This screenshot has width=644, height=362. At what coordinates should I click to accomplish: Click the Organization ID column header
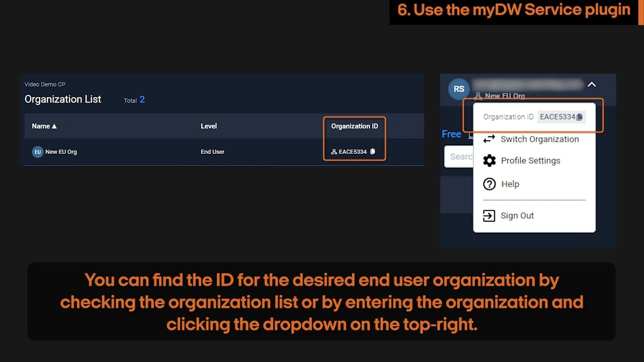pyautogui.click(x=355, y=126)
